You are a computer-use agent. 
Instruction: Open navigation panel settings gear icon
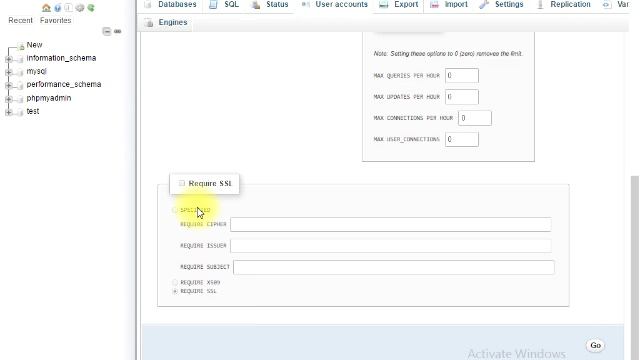click(x=80, y=8)
